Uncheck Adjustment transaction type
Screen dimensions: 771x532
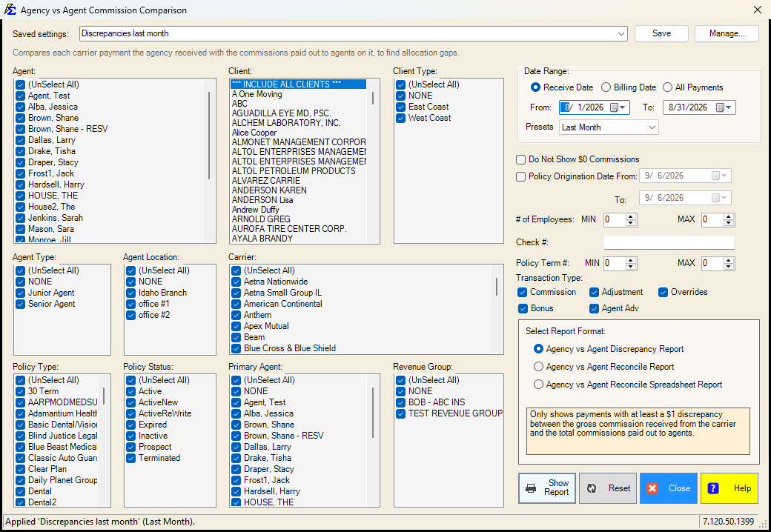point(594,292)
